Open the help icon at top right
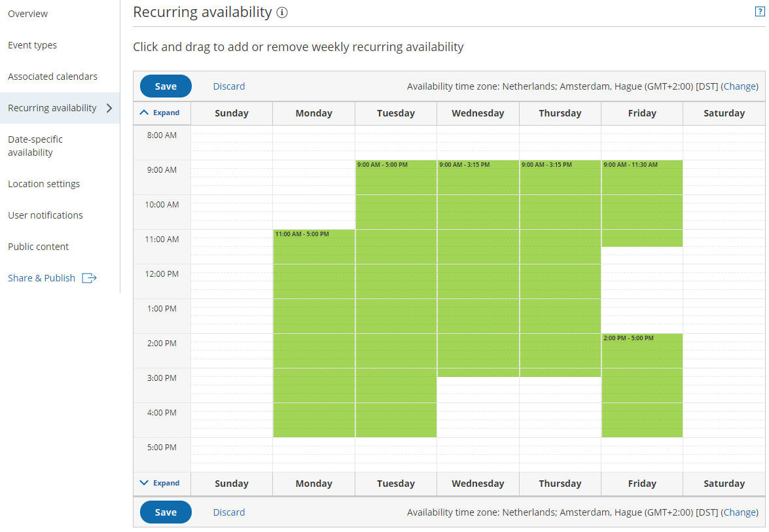The height and width of the screenshot is (532, 769). point(759,12)
